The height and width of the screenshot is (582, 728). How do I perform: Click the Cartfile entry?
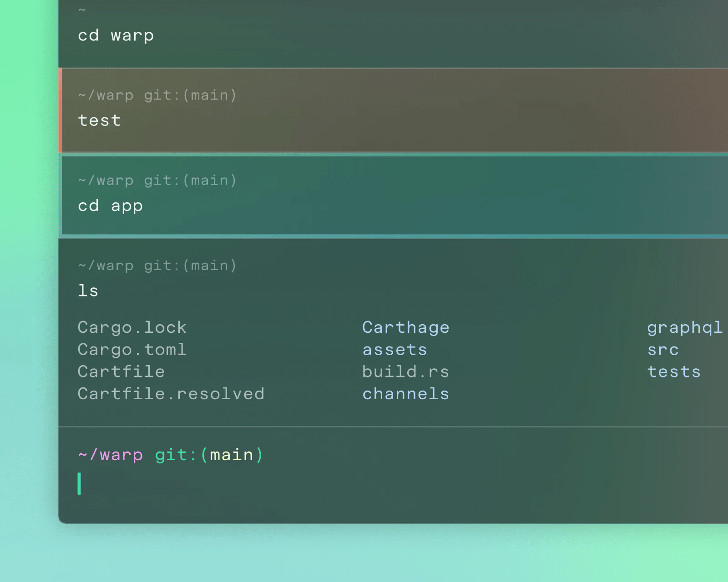point(121,371)
